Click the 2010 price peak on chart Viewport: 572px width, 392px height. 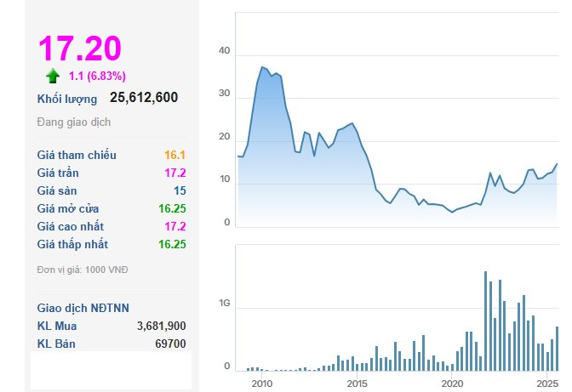(262, 67)
